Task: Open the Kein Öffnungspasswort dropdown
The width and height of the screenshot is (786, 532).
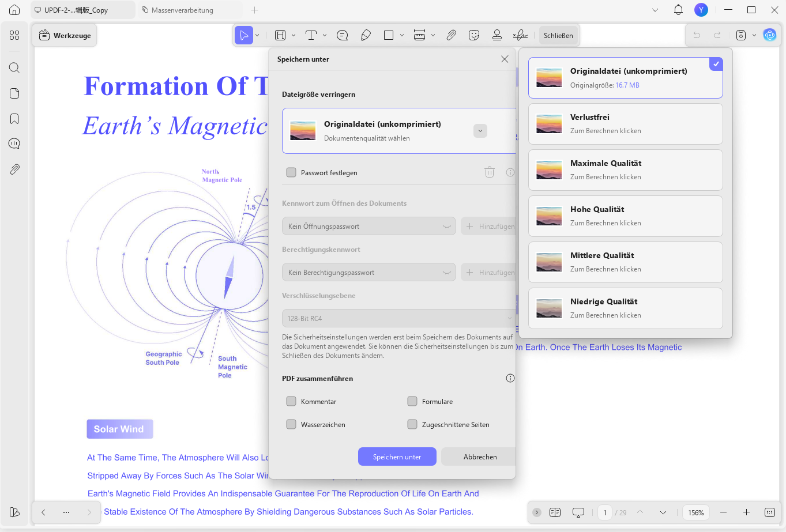Action: coord(369,226)
